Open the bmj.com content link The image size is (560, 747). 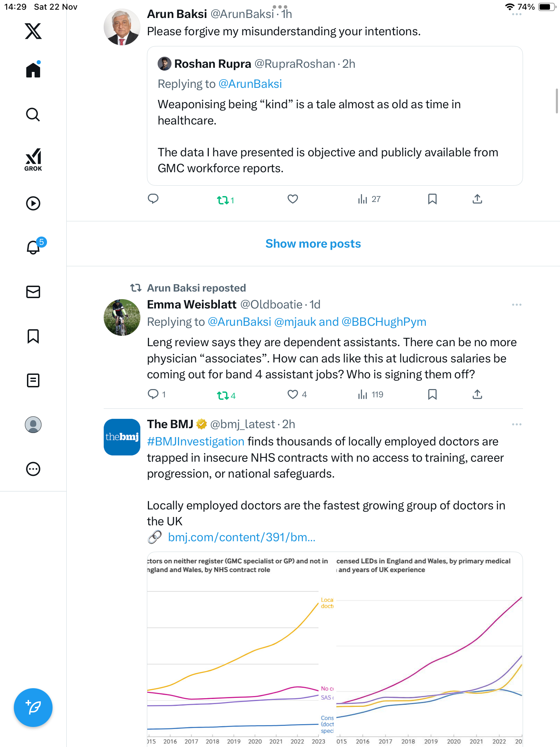pos(241,537)
